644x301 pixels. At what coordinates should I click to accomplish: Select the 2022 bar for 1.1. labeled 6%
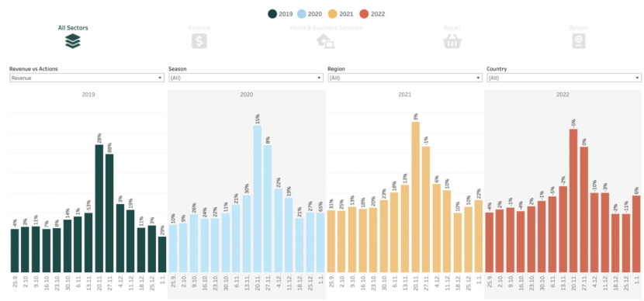tap(636, 234)
